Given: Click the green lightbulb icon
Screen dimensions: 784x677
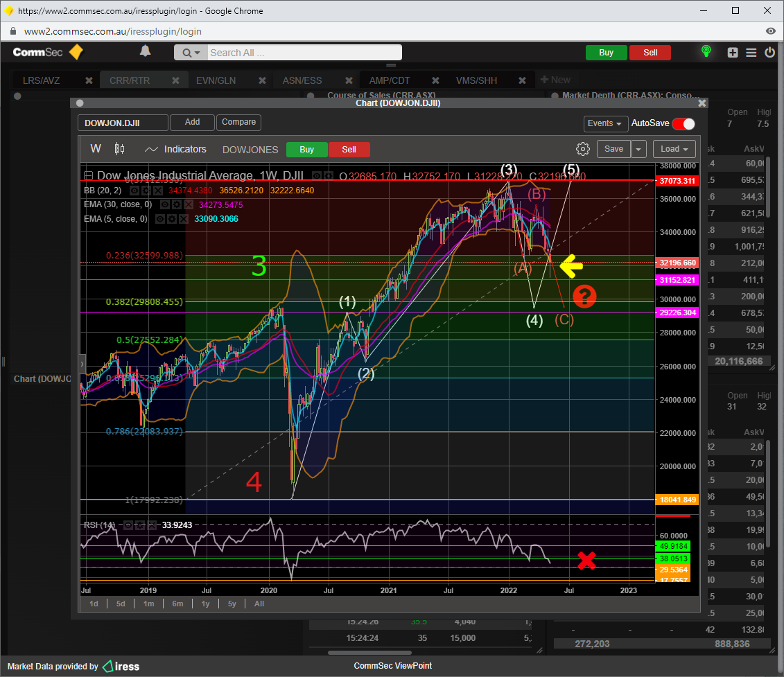Looking at the screenshot, I should (x=706, y=51).
